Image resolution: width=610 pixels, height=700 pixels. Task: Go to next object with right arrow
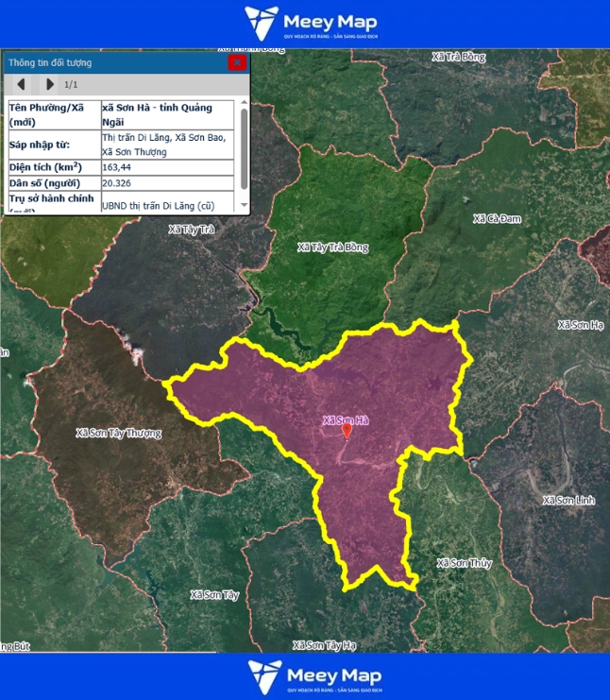point(50,84)
